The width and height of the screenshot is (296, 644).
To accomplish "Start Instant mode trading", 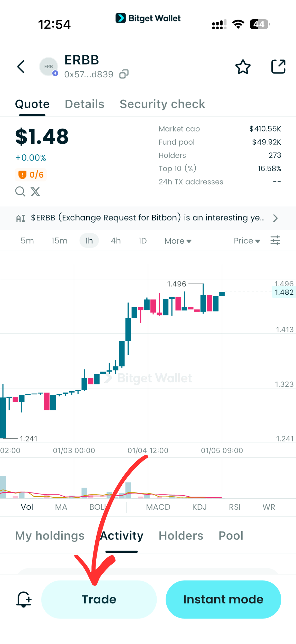I will click(x=223, y=599).
